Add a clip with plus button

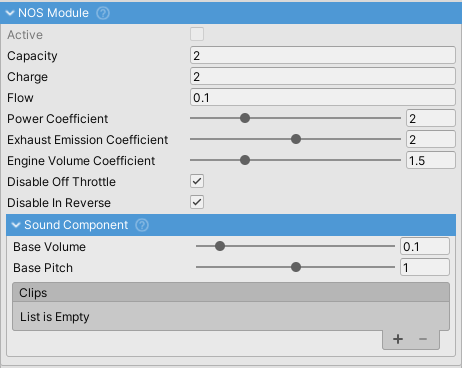pyautogui.click(x=398, y=339)
